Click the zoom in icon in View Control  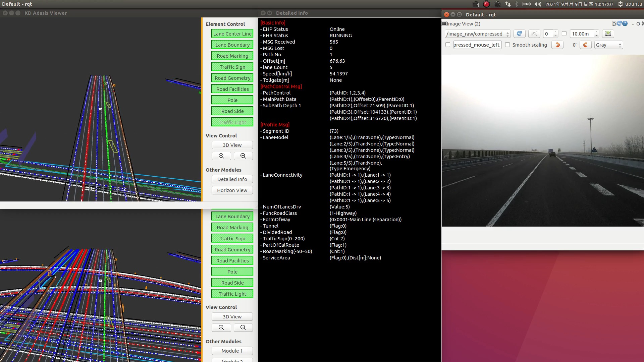[221, 156]
